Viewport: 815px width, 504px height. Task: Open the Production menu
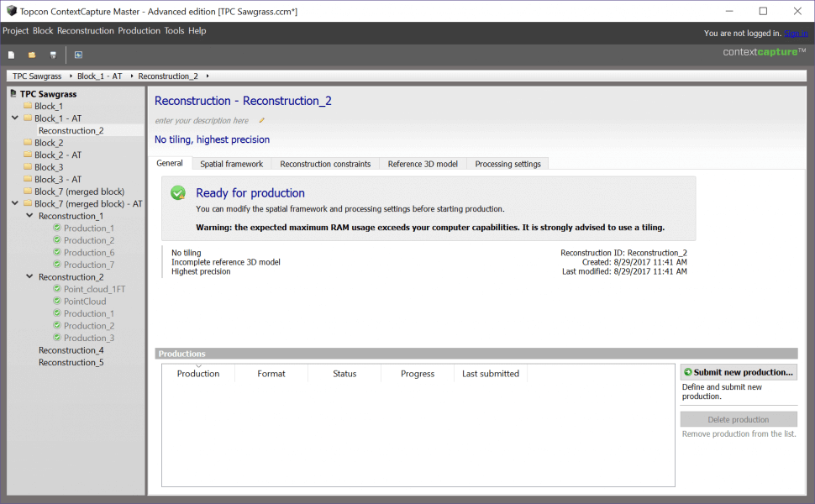coord(139,30)
